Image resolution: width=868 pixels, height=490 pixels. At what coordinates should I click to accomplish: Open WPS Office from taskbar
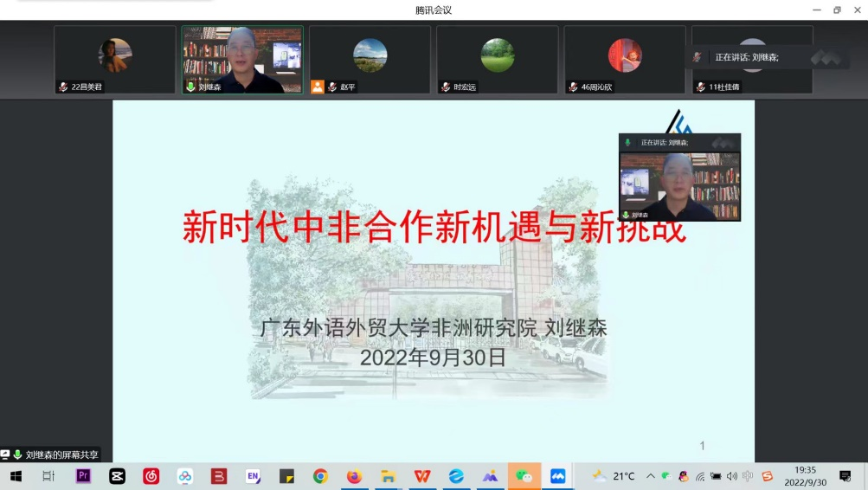[422, 475]
